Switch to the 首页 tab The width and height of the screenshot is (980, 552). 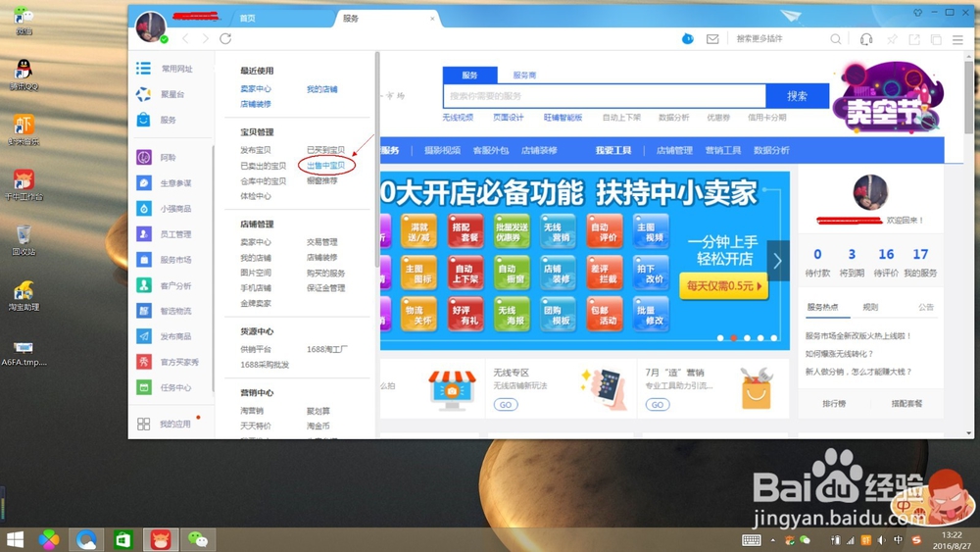248,18
